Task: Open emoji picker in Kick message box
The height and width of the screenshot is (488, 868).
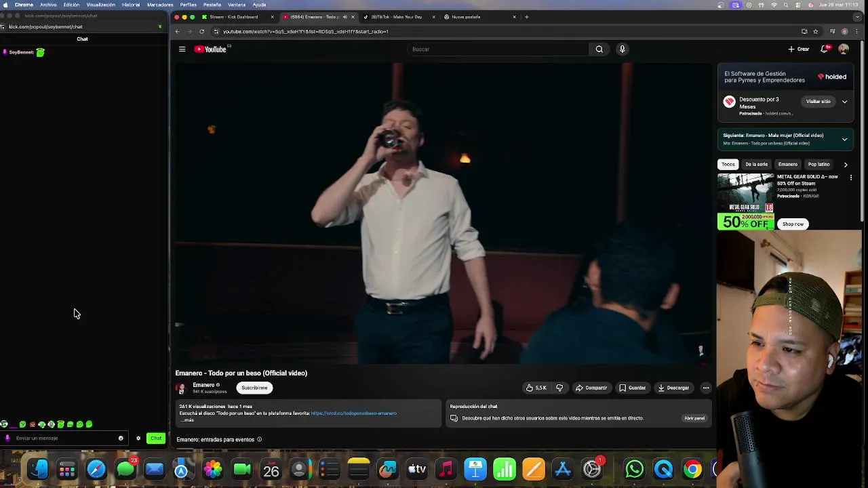Action: (x=121, y=438)
